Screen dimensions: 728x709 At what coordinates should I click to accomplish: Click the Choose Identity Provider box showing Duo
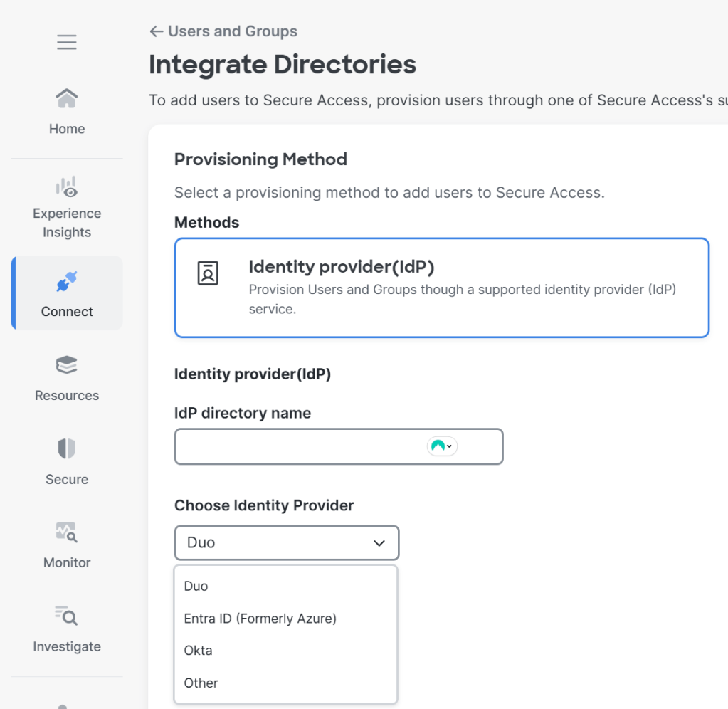(278, 543)
